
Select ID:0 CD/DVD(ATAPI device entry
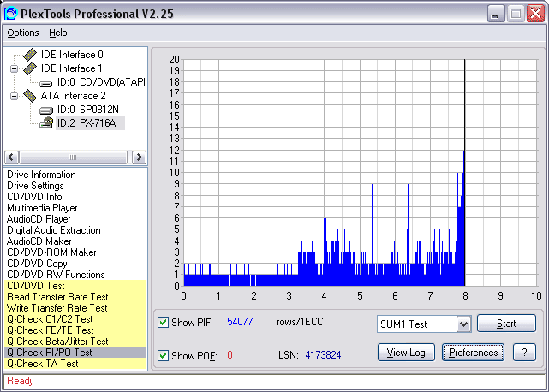tap(101, 82)
